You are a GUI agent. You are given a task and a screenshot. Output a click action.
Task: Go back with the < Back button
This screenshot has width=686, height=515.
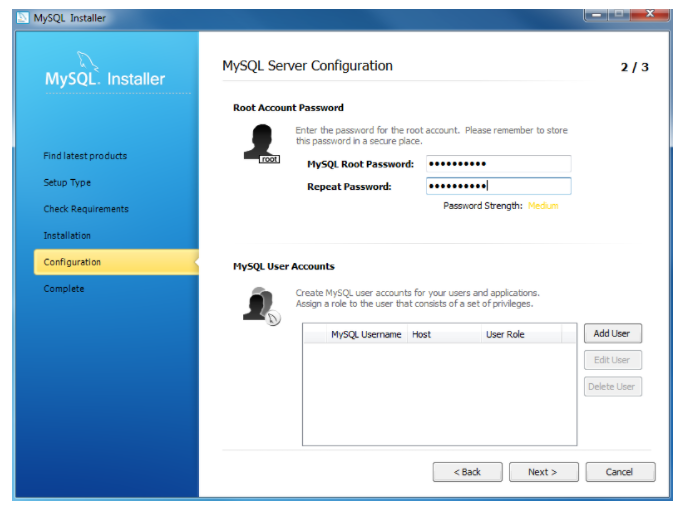[x=467, y=472]
